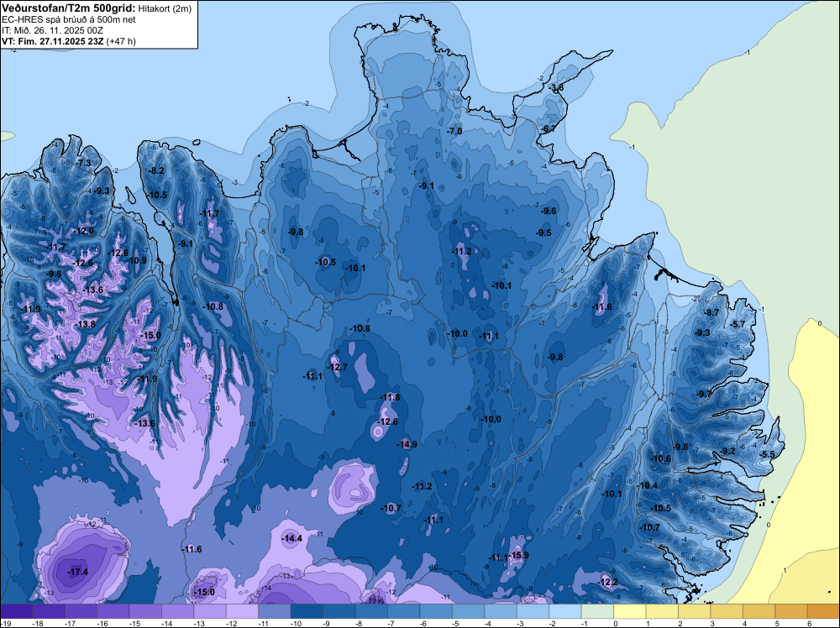840x628 pixels.
Task: Click the -9.2 temperature value
Action: coord(728,452)
